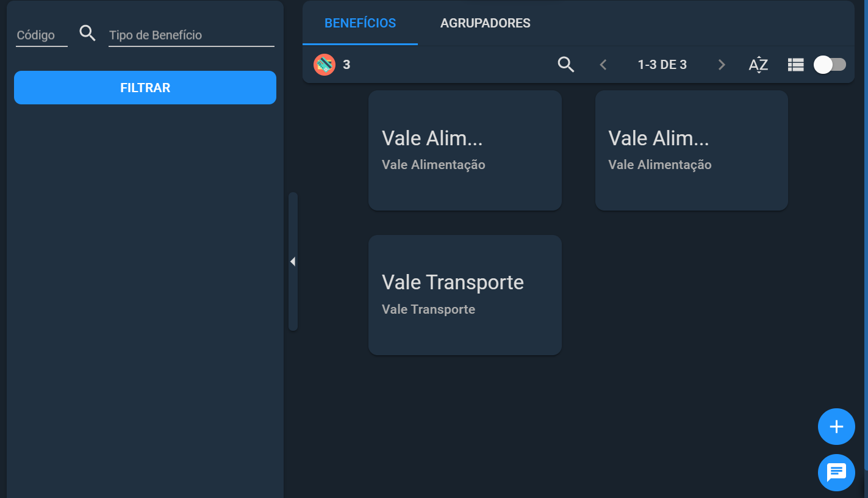Viewport: 868px width, 498px height.
Task: Click the search magnifier in the benefits toolbar
Action: click(566, 64)
